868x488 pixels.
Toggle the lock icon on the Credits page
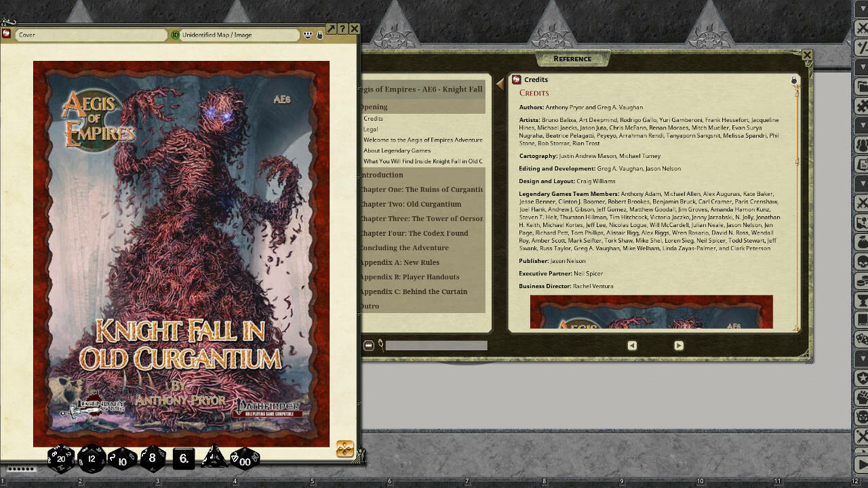tap(794, 80)
